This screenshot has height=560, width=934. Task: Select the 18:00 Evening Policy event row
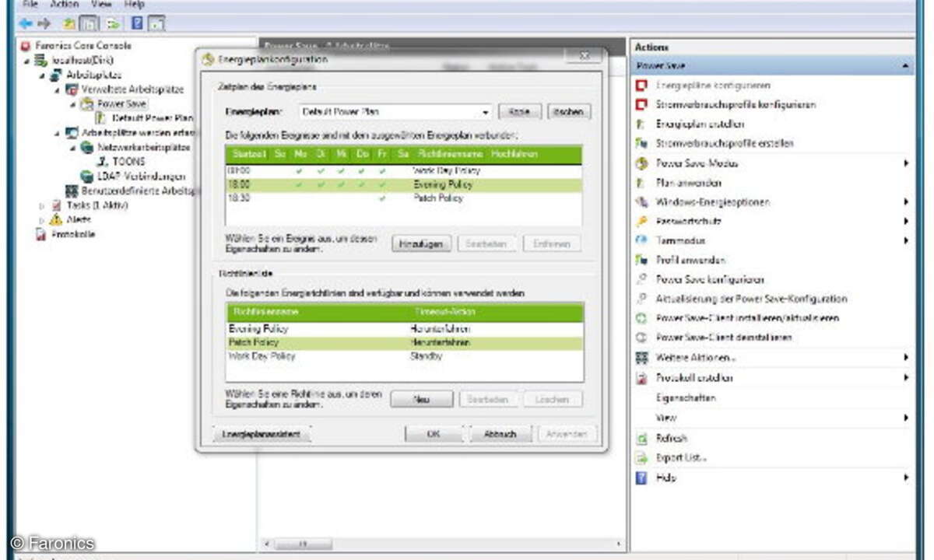(403, 184)
